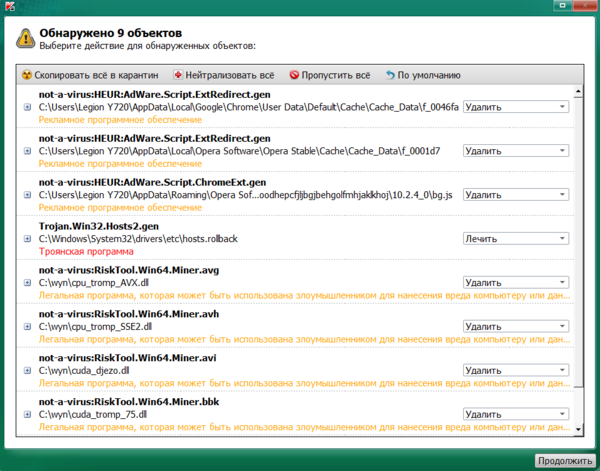Expand the hosts.rollback Trojan entry
The width and height of the screenshot is (600, 471).
point(27,239)
